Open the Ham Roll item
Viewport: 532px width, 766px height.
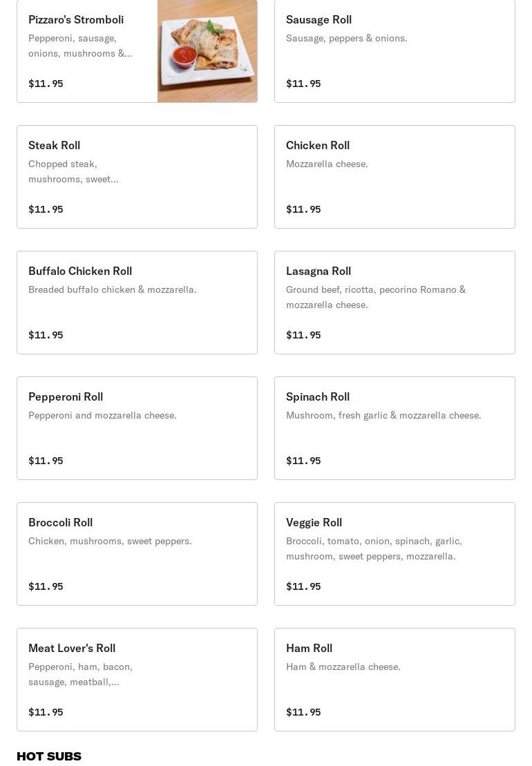point(395,680)
